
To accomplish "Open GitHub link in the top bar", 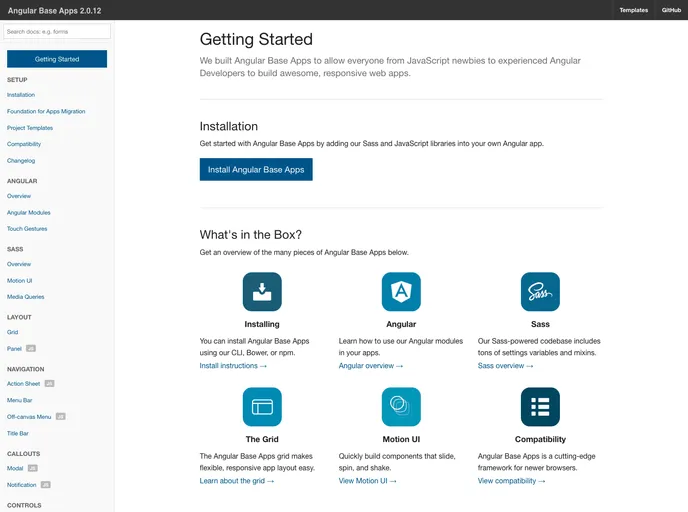I will coord(671,10).
